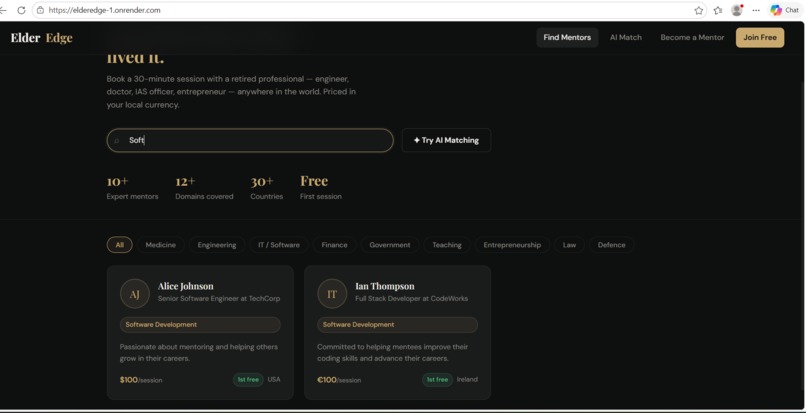Screen dimensions: 806x413
Task: Click the 12+ Domains covered stat
Action: click(x=204, y=188)
